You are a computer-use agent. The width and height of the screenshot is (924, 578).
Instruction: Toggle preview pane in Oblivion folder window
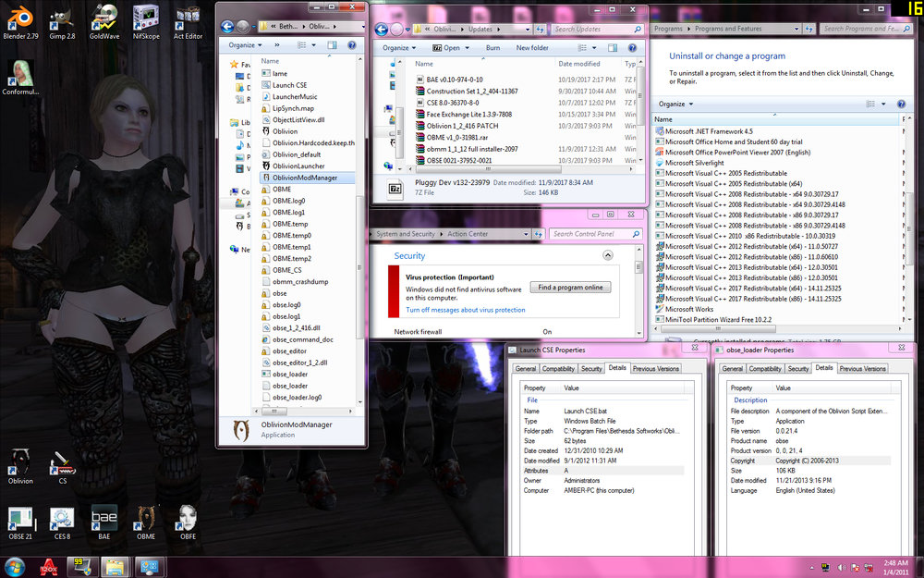coord(333,44)
